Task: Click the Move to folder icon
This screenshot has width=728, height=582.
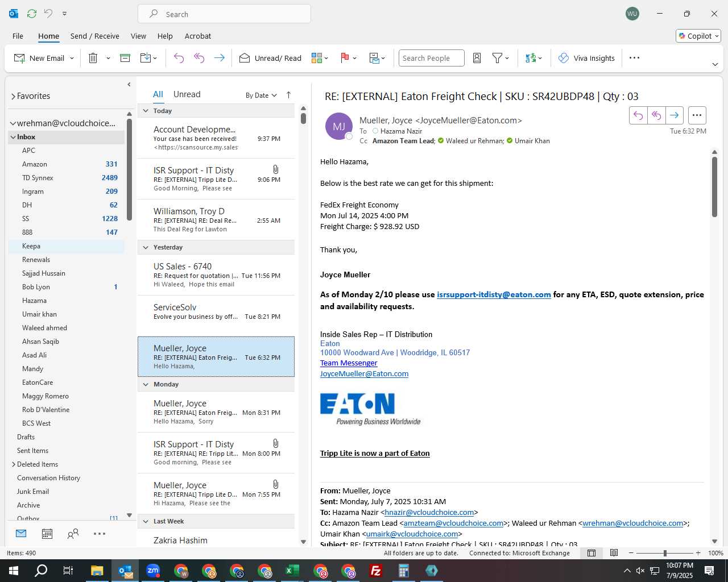Action: (x=145, y=58)
